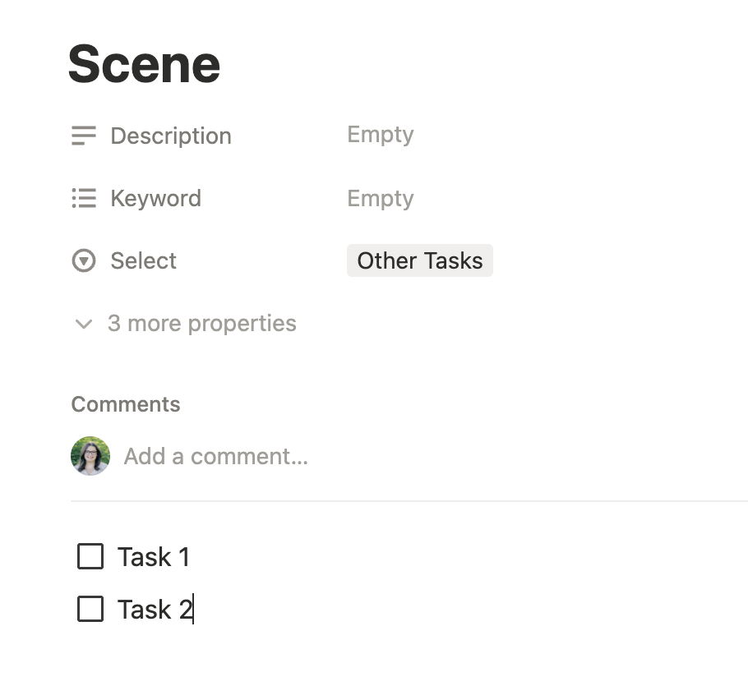Image resolution: width=748 pixels, height=700 pixels.
Task: Click the Task 2 to-do text
Action: [153, 610]
